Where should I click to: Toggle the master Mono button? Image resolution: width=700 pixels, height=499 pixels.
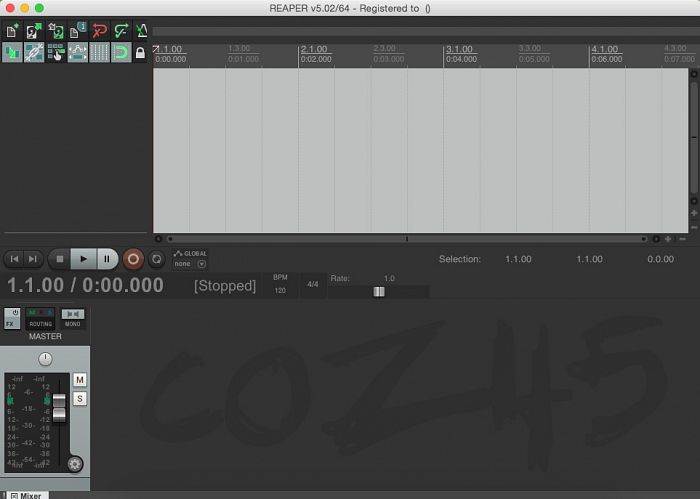pos(73,318)
